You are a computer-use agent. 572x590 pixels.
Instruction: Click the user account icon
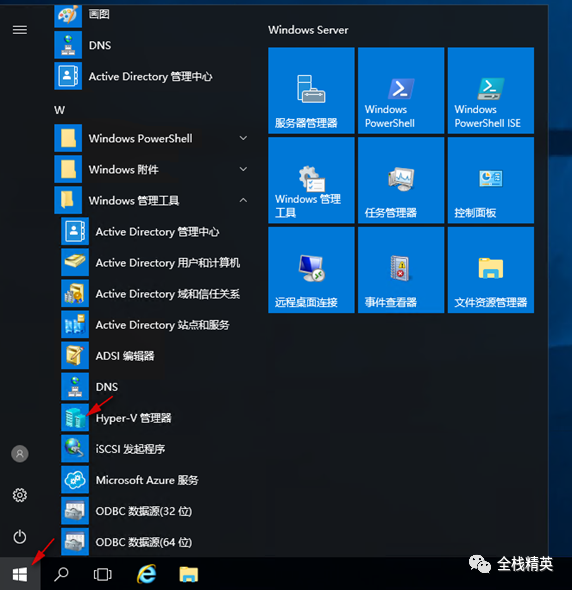click(20, 454)
